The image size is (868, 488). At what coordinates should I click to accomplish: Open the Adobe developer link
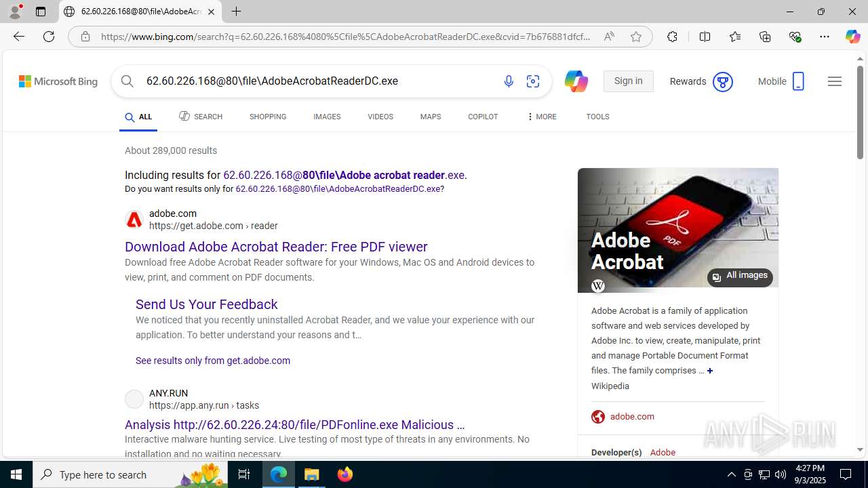click(x=663, y=453)
